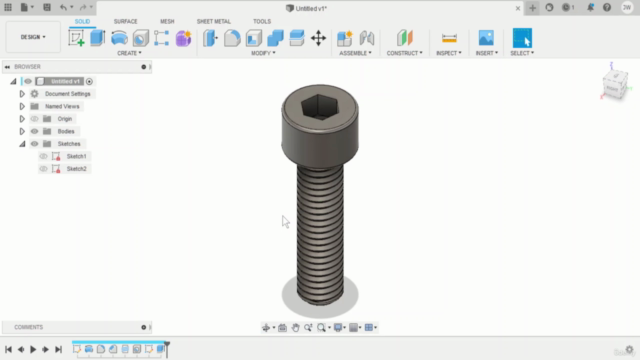Step the timeline back one feature
Screen dimensions: 640x360
pyautogui.click(x=21, y=349)
